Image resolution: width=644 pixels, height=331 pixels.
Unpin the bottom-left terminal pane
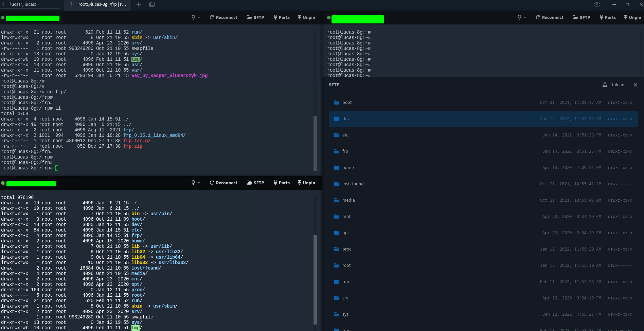(x=306, y=183)
